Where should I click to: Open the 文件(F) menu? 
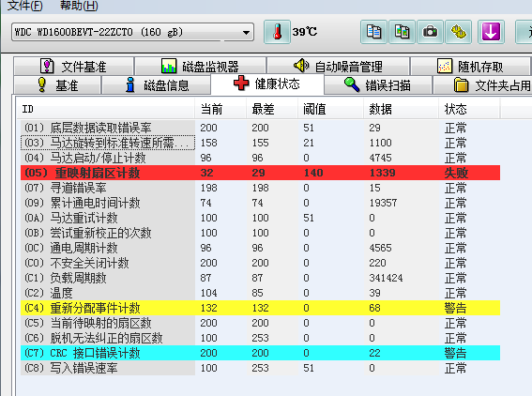[x=24, y=6]
